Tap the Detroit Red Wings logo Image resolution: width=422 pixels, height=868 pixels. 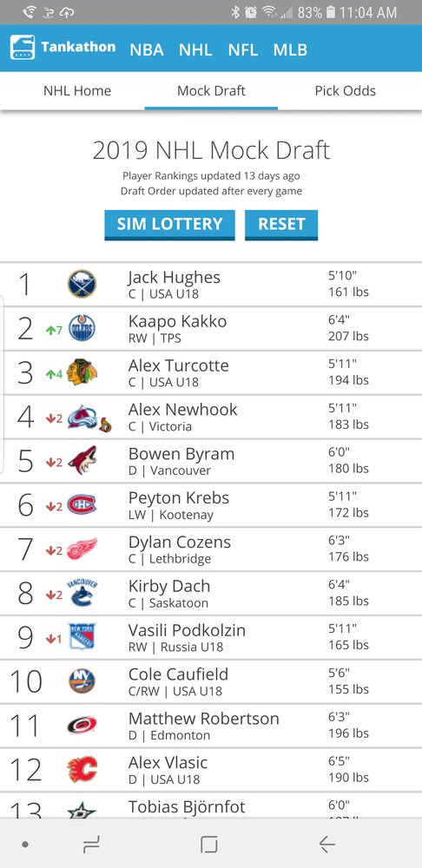point(82,549)
